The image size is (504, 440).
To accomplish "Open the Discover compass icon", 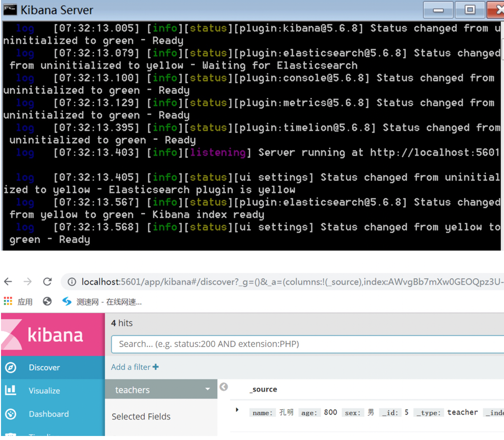I will point(11,367).
